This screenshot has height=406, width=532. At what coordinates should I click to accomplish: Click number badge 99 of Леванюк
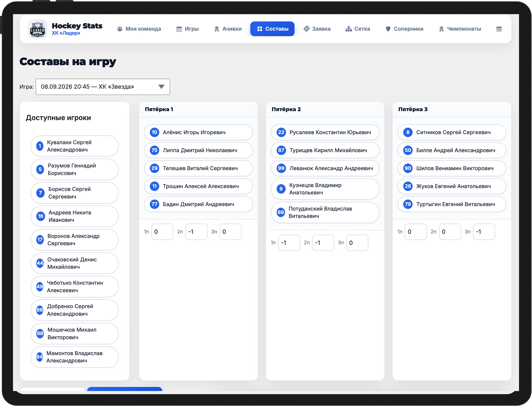coord(281,168)
